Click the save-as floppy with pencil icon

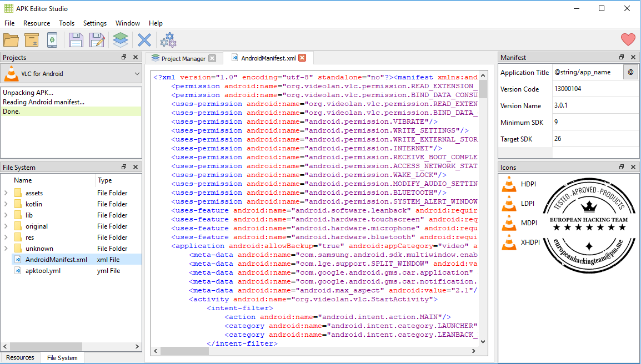(97, 39)
